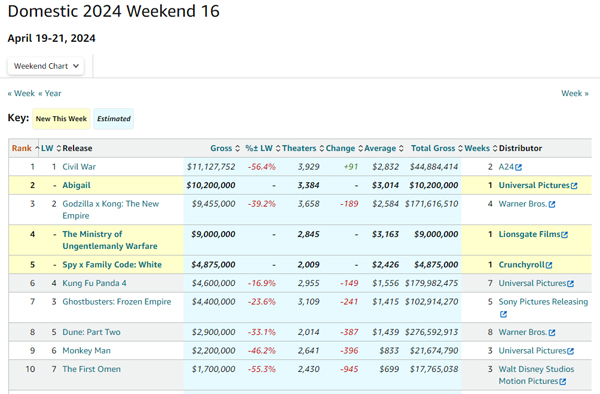Screen dimensions: 600x394
Task: Select Dune total gross $276,592,913
Action: coord(432,332)
